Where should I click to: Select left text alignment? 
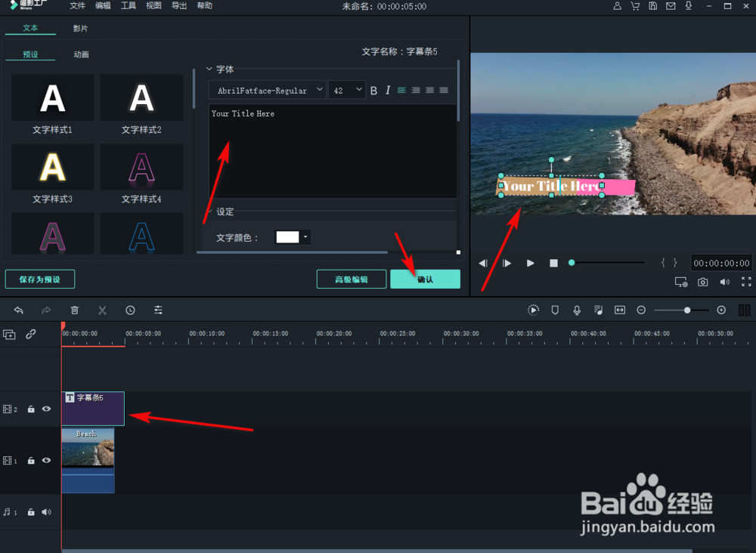pyautogui.click(x=401, y=90)
